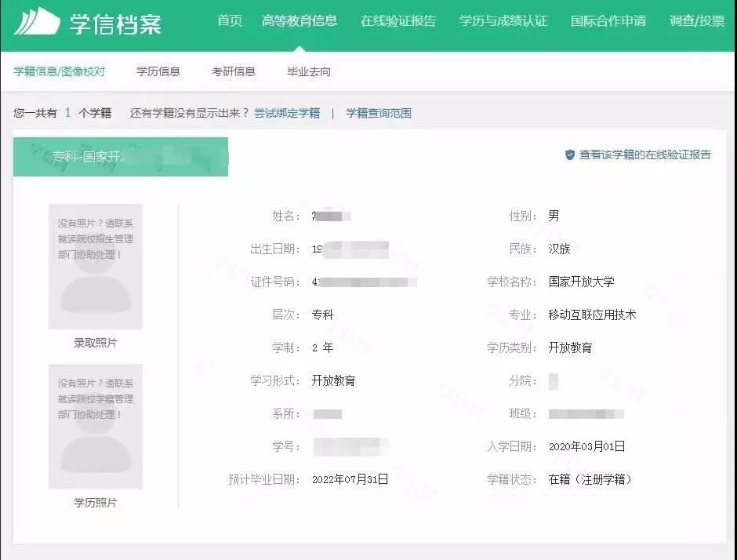Screen dimensions: 737x560
Task: Switch to the 考研信息 tab
Action: tap(234, 71)
